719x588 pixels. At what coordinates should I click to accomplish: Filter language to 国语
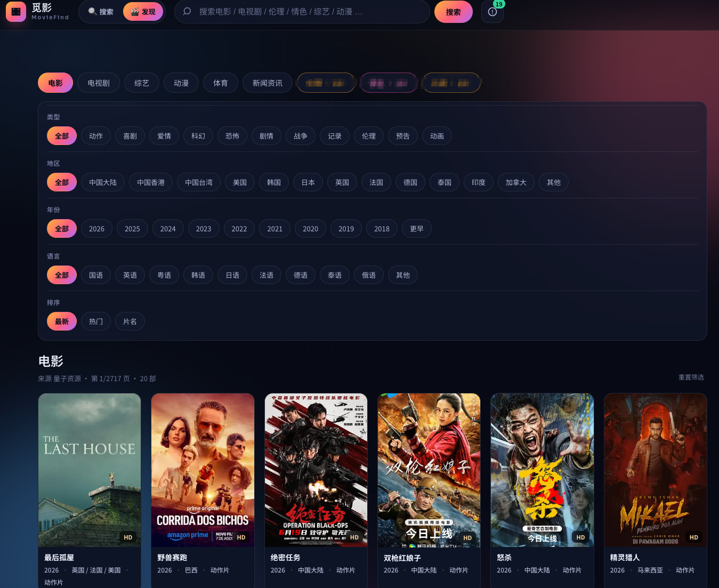coord(96,275)
